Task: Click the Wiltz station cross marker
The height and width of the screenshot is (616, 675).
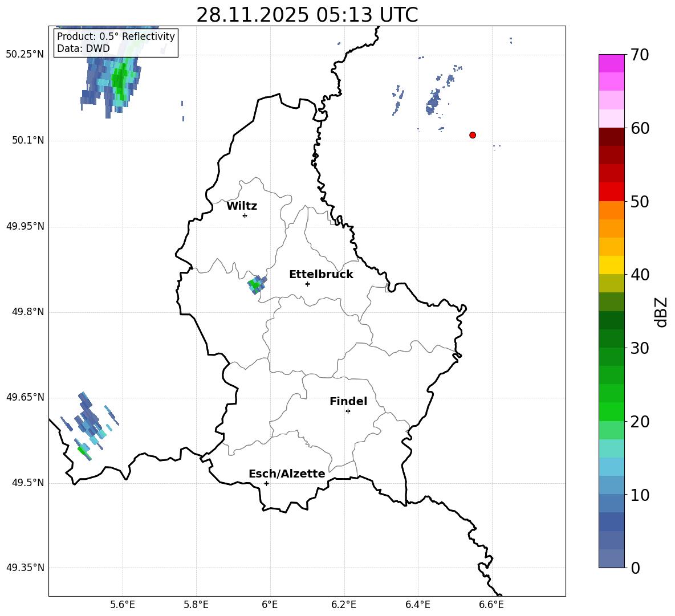Action: [245, 215]
